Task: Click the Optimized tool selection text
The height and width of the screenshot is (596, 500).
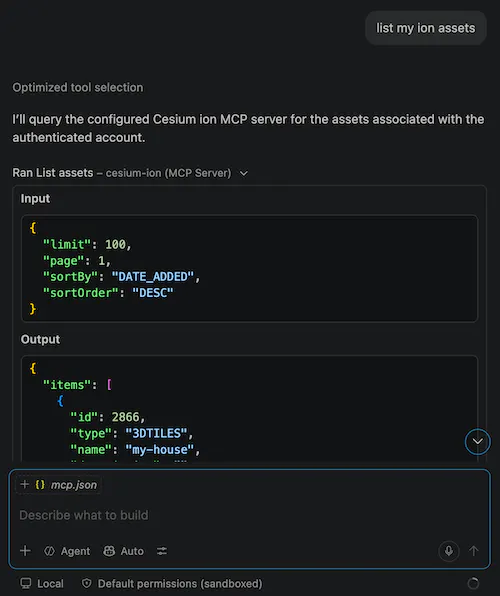Action: click(x=78, y=87)
